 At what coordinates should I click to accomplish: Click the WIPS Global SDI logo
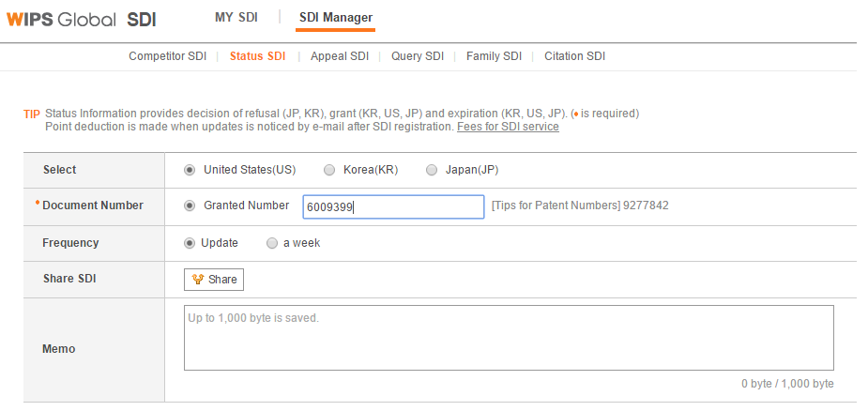click(82, 19)
